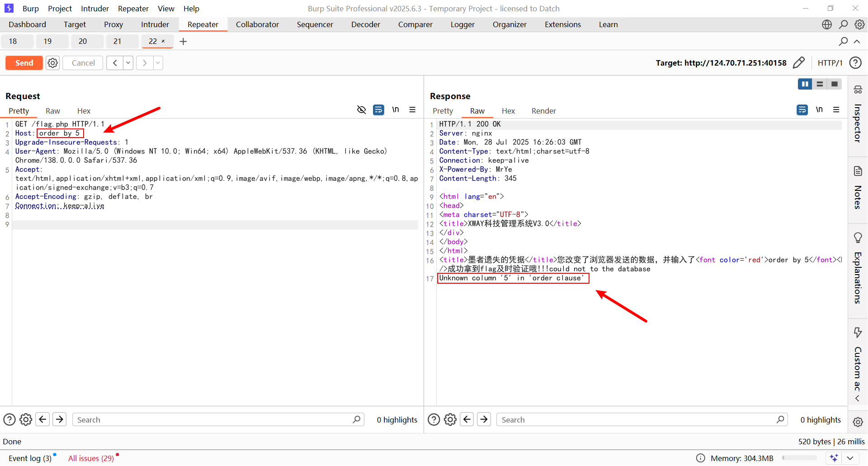
Task: Switch to the Extensions tab
Action: tap(563, 24)
